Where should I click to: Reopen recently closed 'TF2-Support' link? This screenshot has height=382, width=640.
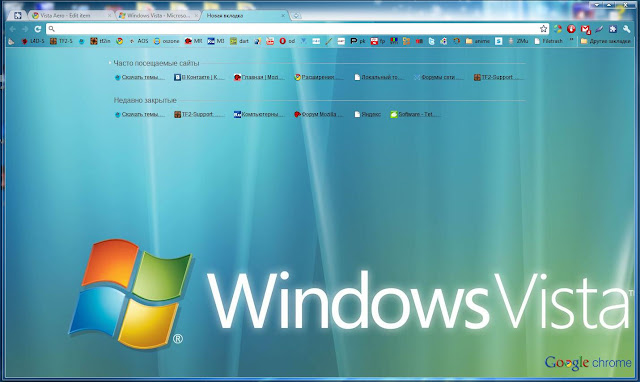tap(199, 114)
